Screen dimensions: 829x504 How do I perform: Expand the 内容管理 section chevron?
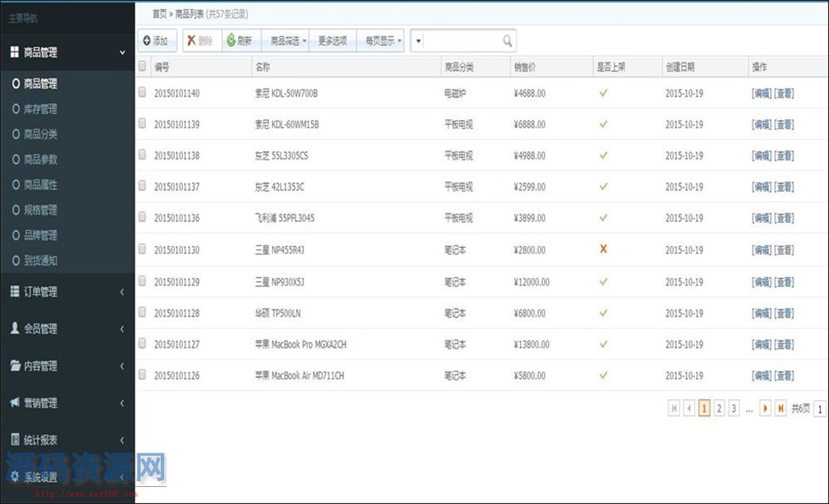pyautogui.click(x=122, y=366)
